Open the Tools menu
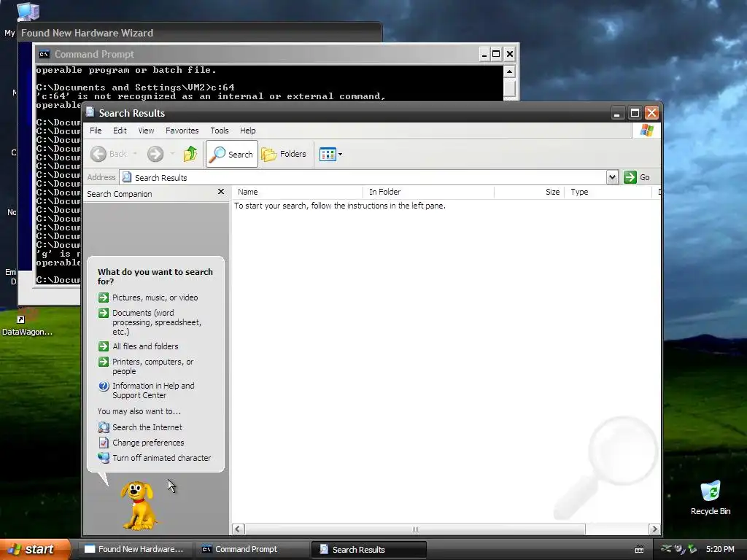 point(219,131)
